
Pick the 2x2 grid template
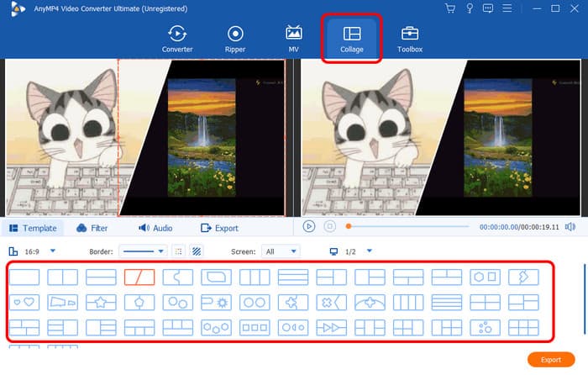coord(485,302)
